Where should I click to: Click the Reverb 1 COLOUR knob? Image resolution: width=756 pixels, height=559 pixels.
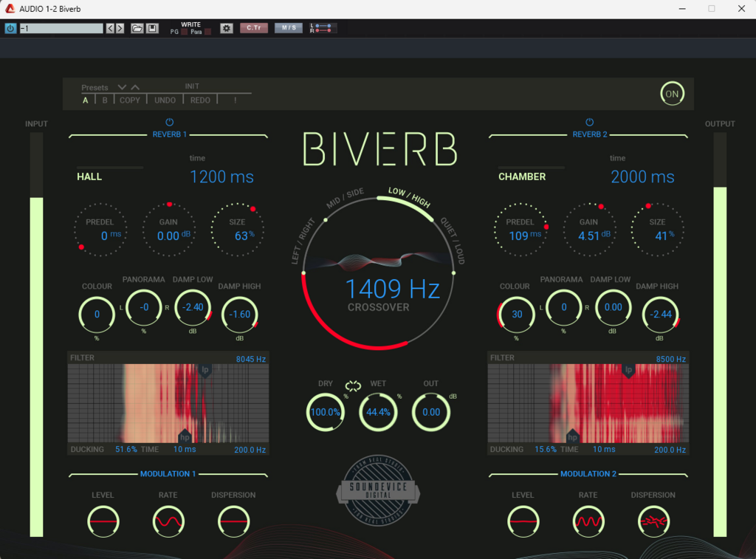(97, 315)
